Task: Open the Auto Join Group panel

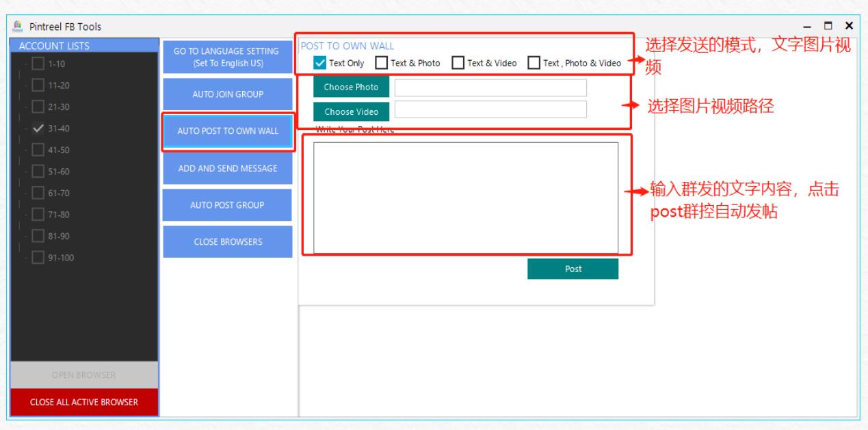Action: [228, 94]
